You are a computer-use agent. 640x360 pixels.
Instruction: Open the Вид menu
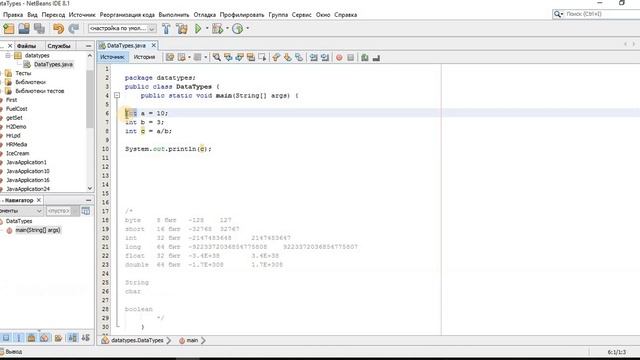32,15
